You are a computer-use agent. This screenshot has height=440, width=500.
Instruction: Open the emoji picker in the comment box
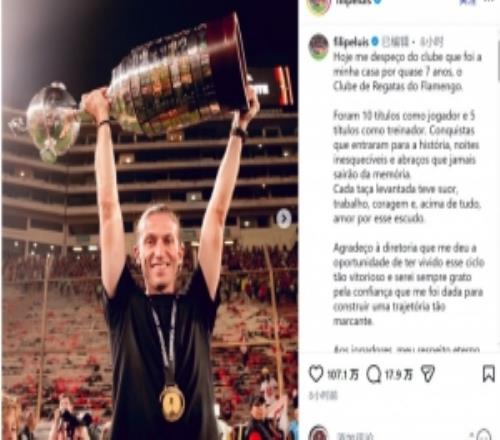tap(483, 435)
